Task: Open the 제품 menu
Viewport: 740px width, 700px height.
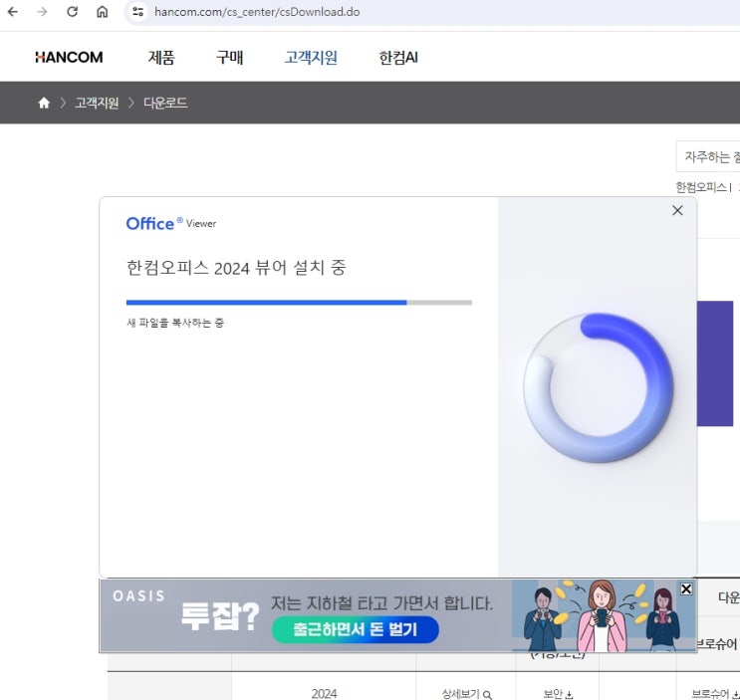Action: pos(161,58)
